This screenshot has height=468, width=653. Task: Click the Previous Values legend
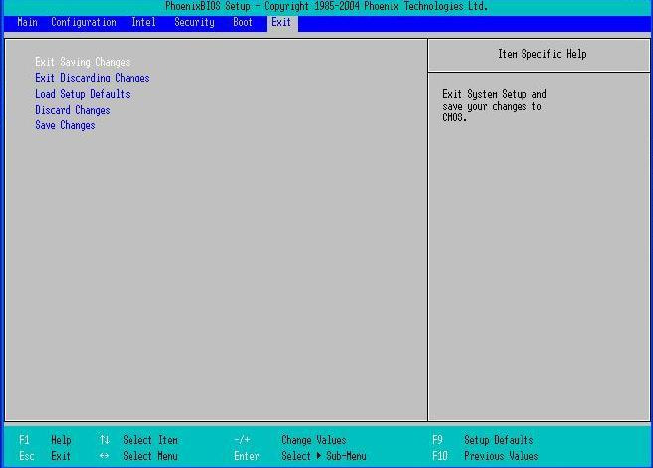[501, 456]
